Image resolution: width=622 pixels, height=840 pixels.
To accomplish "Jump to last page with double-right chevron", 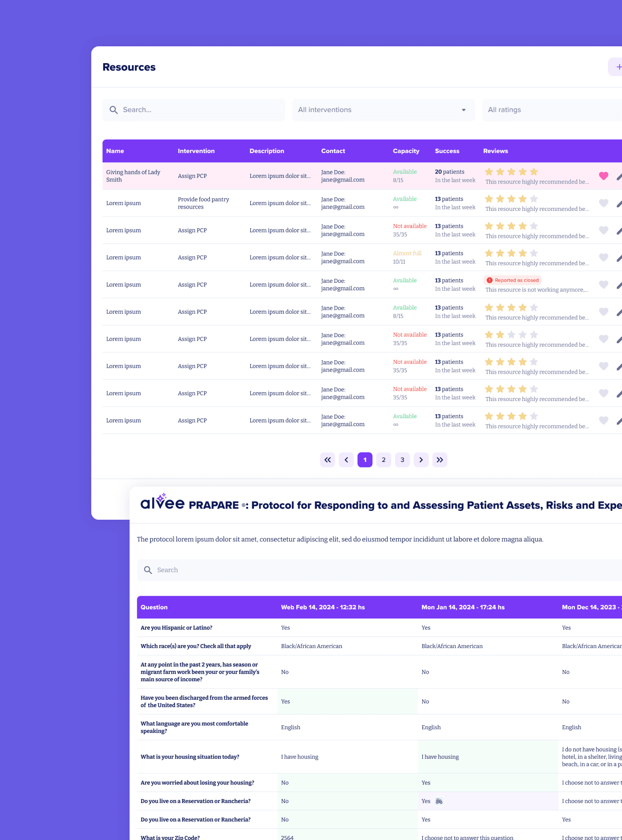I will point(440,460).
